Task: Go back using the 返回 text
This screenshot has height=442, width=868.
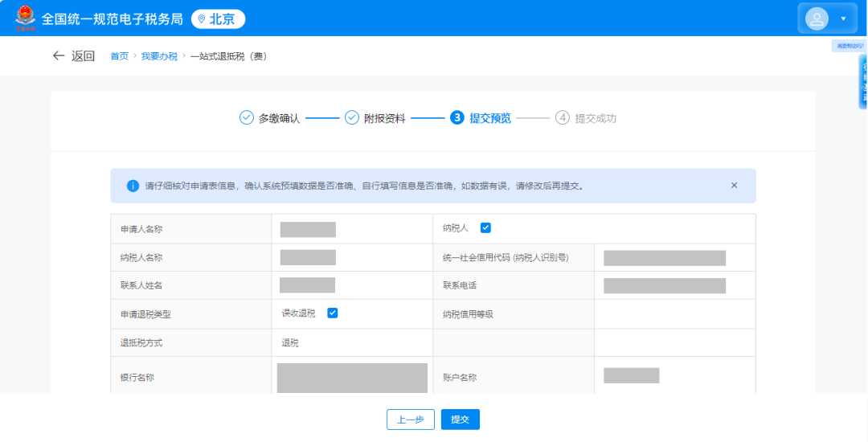Action: (x=83, y=56)
